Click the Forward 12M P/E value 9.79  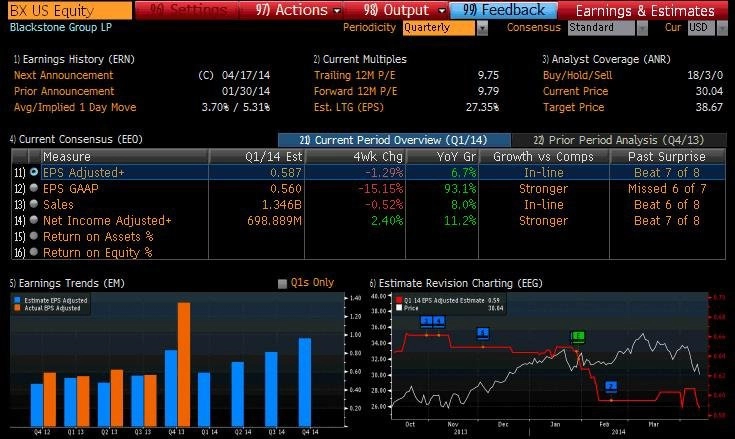(488, 91)
